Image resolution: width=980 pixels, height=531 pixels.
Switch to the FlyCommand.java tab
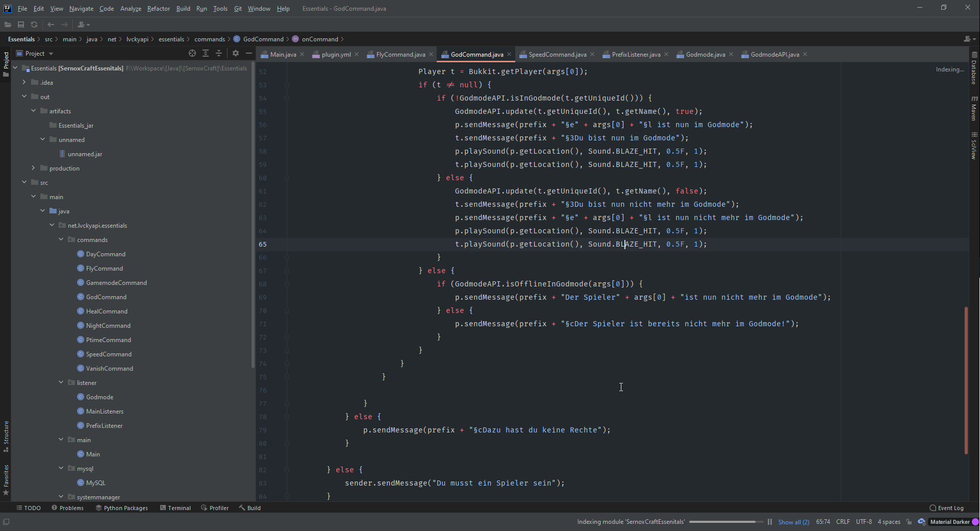click(400, 55)
